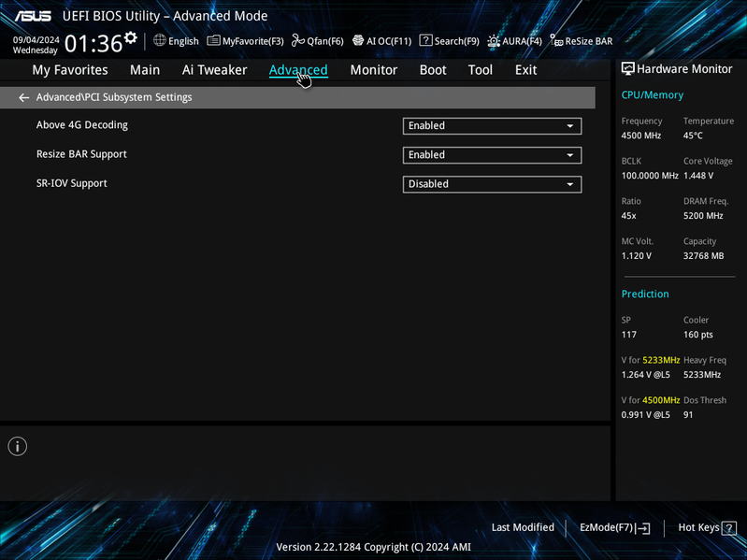747x560 pixels.
Task: Select the Advanced tab
Action: [x=298, y=70]
